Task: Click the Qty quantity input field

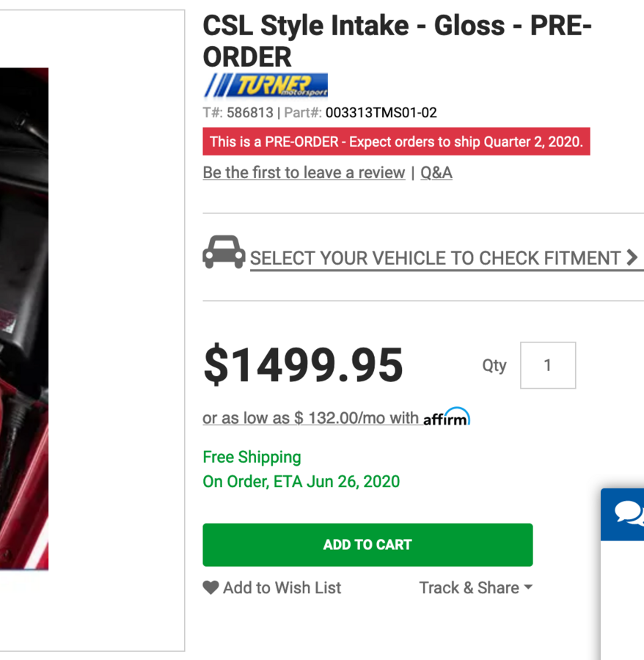Action: [547, 365]
